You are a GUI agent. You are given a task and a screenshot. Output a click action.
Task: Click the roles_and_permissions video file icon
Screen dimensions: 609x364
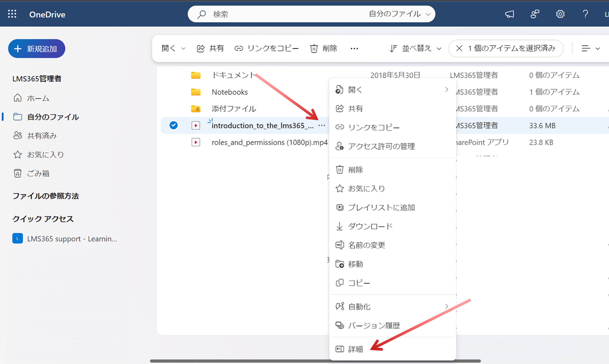[x=196, y=142]
